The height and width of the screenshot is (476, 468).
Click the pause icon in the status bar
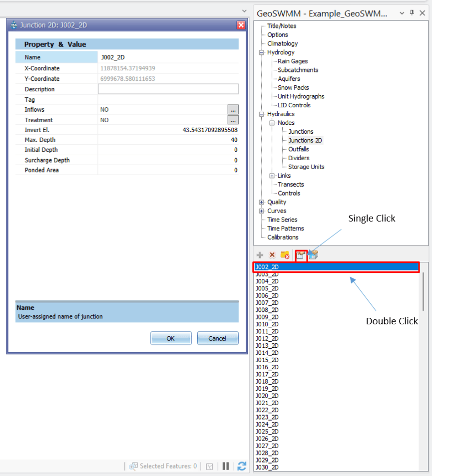[x=225, y=466]
